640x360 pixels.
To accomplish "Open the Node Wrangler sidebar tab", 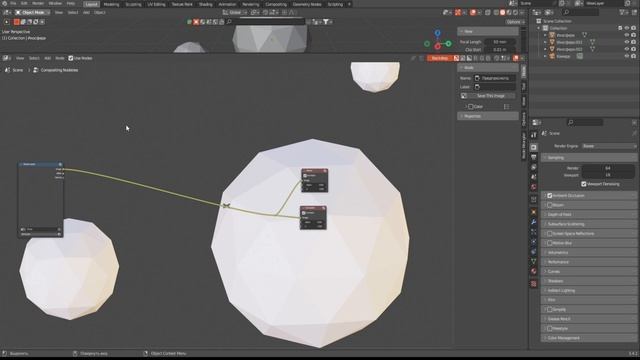I will [x=524, y=146].
